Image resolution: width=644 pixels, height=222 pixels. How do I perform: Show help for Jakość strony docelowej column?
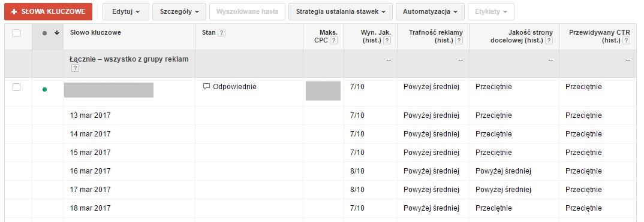point(549,41)
